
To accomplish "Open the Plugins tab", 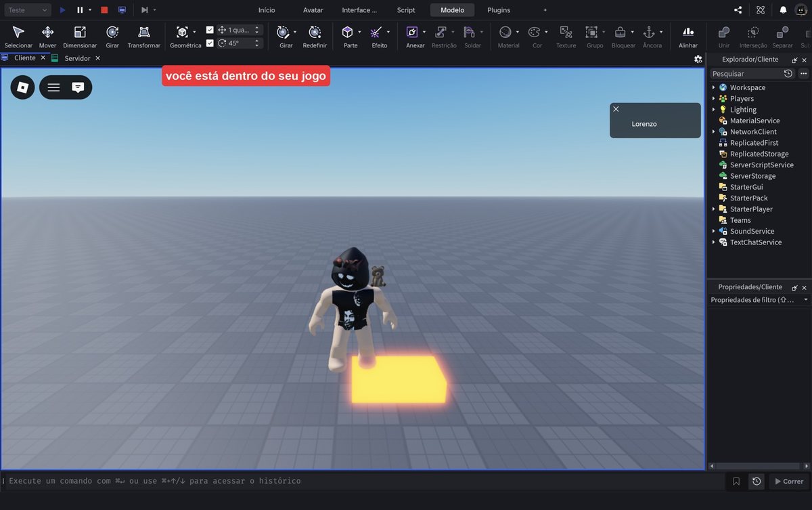I will tap(499, 10).
